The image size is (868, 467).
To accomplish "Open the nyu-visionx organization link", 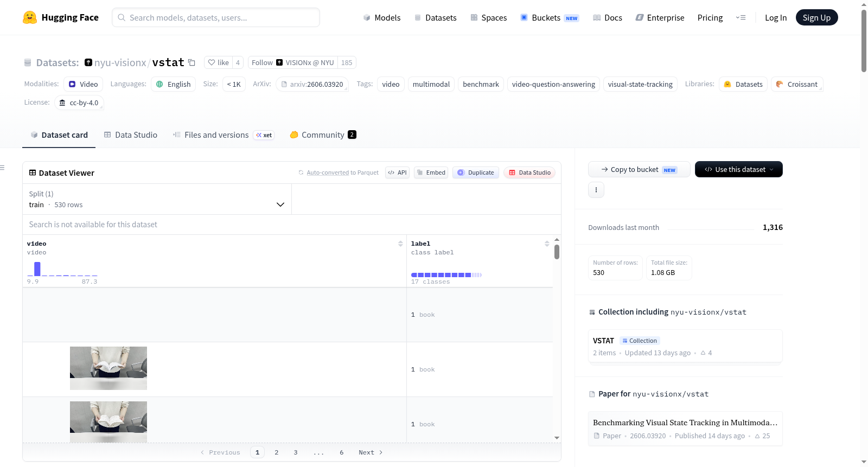I will pos(120,62).
